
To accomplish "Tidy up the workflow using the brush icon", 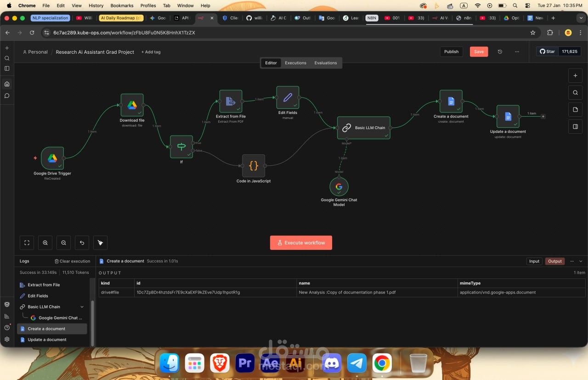I will [x=100, y=243].
